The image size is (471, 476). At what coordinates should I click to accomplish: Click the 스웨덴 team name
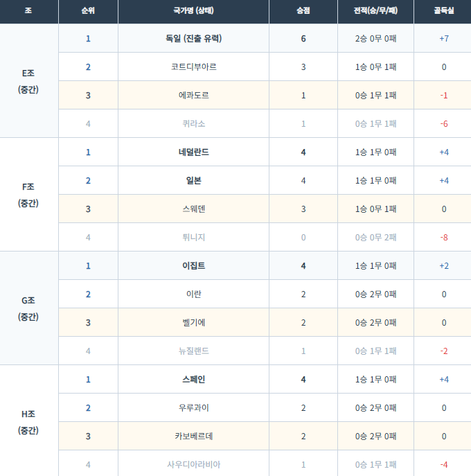pos(194,209)
